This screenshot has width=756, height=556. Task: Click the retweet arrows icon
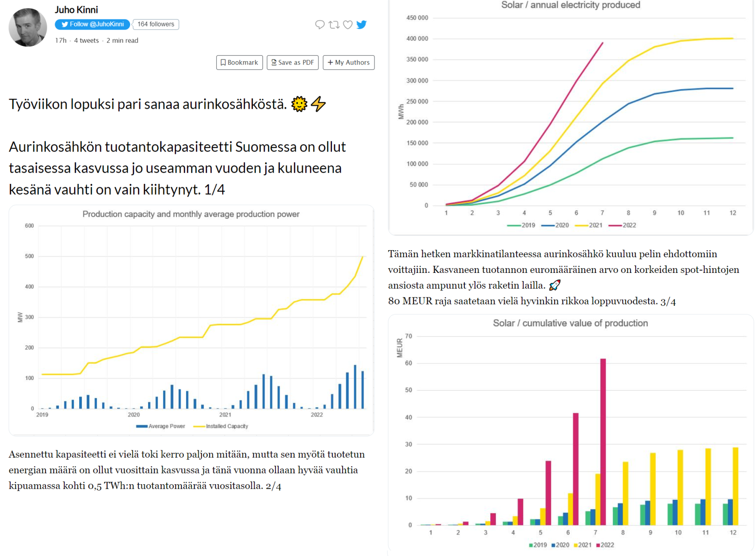coord(334,25)
